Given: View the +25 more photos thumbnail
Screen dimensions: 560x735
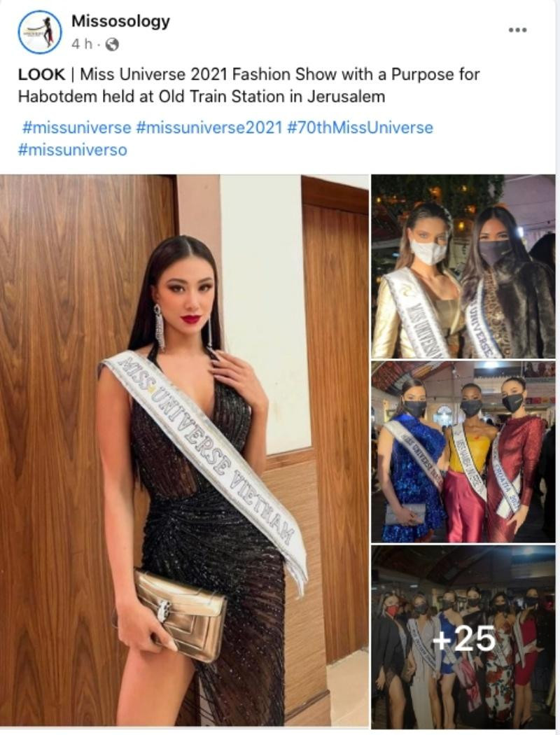Looking at the screenshot, I should coord(463,637).
